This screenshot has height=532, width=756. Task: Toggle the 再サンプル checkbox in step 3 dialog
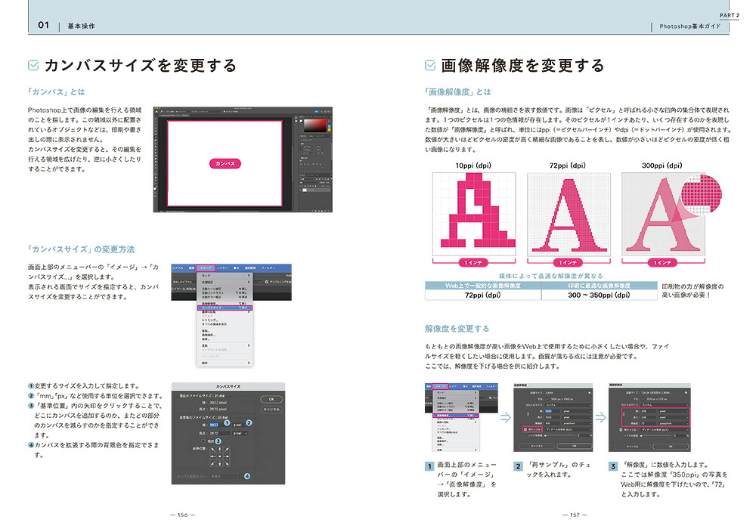(621, 429)
